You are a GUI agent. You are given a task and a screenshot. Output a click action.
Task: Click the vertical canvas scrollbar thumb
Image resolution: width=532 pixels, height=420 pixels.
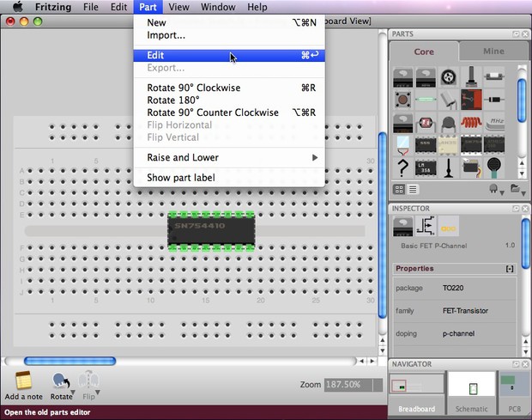383,225
